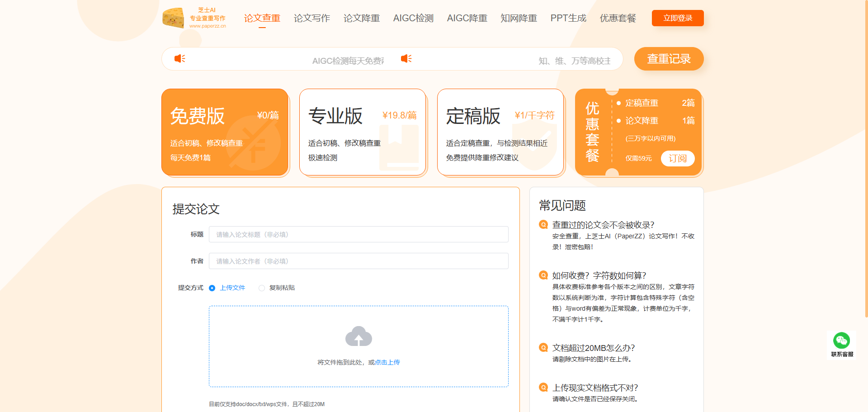The height and width of the screenshot is (412, 868).
Task: Click the www.paperzz.cn site address text
Action: [x=208, y=26]
